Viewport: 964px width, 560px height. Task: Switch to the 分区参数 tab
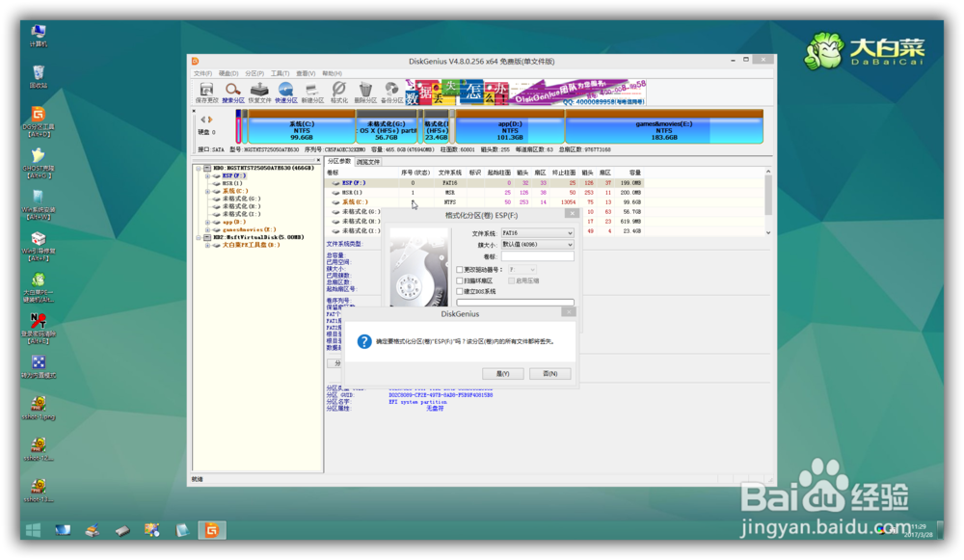[x=339, y=161]
